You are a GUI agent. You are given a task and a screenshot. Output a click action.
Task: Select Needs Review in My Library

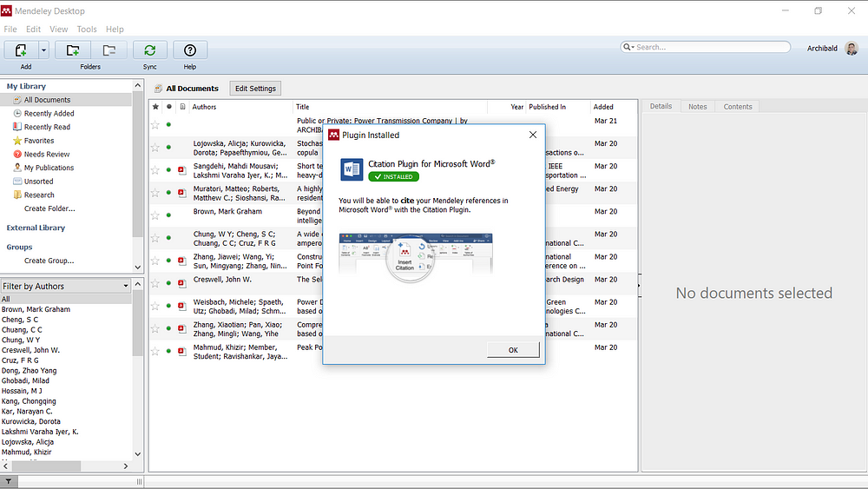pos(46,155)
